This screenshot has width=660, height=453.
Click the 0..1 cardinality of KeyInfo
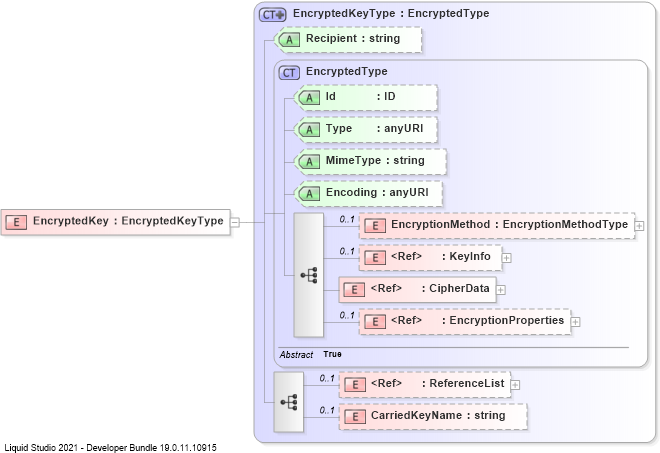tap(347, 251)
